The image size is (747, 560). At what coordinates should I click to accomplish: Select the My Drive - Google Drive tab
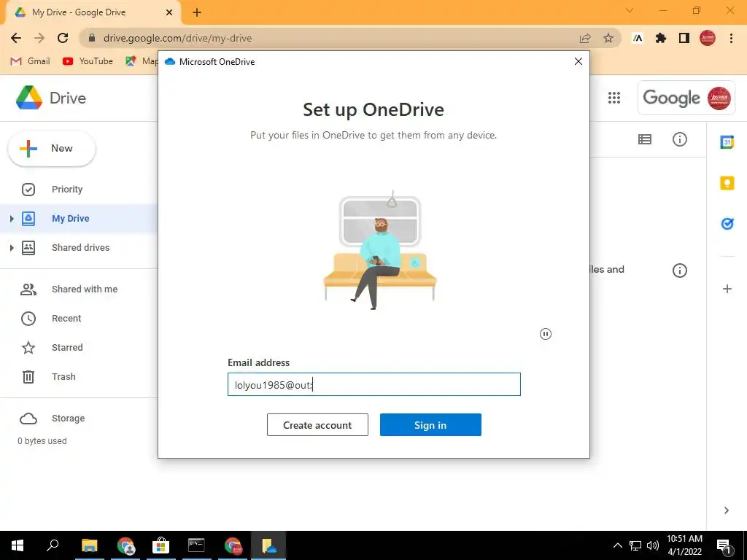[93, 12]
